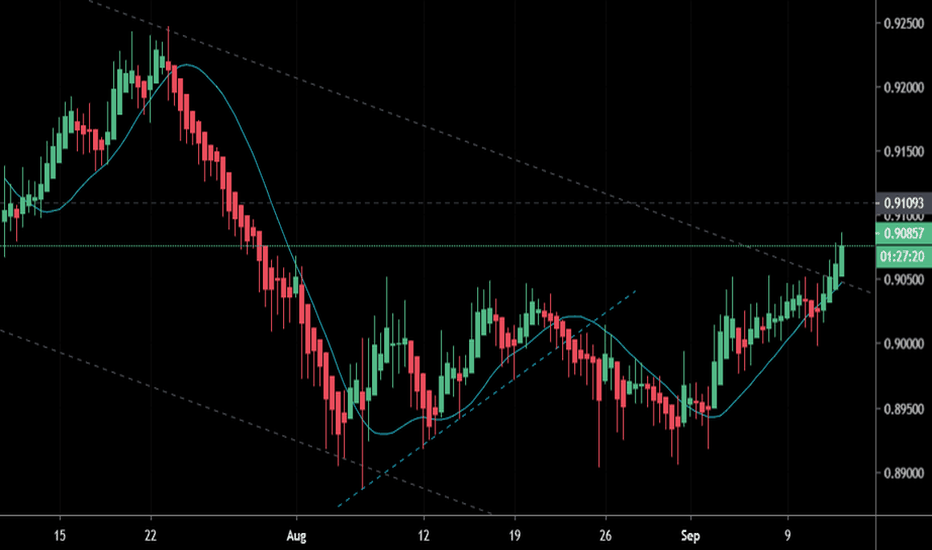Click the 22 date label on time axis
Viewport: 932px width, 550px height.
(150, 536)
